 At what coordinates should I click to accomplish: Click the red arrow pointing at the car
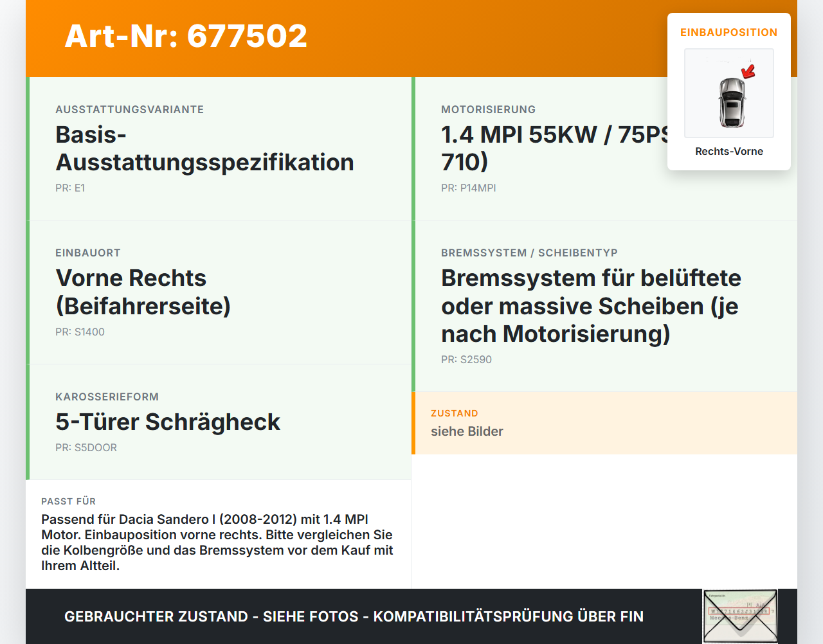click(x=748, y=71)
